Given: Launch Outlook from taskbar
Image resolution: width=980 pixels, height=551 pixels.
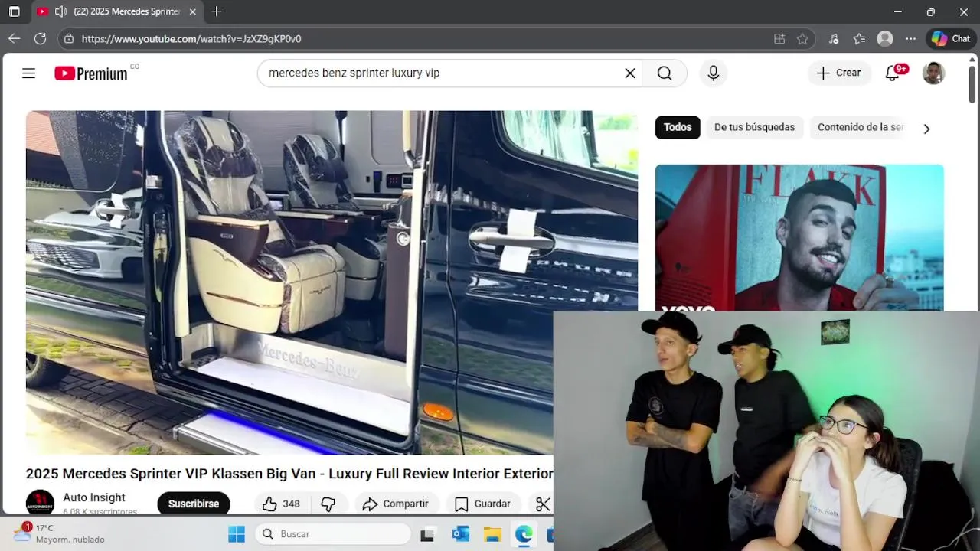Looking at the screenshot, I should coord(460,534).
